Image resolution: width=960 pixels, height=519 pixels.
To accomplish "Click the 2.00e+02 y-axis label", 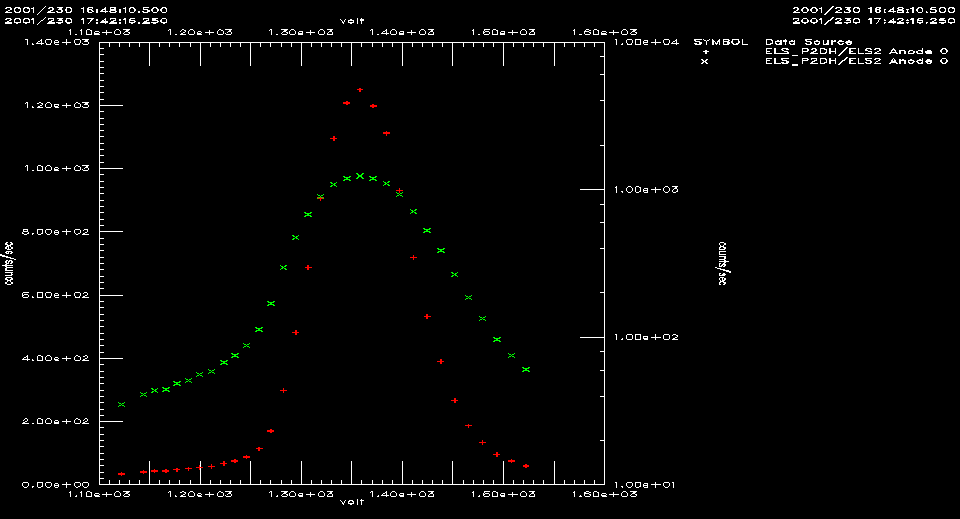I will (56, 421).
